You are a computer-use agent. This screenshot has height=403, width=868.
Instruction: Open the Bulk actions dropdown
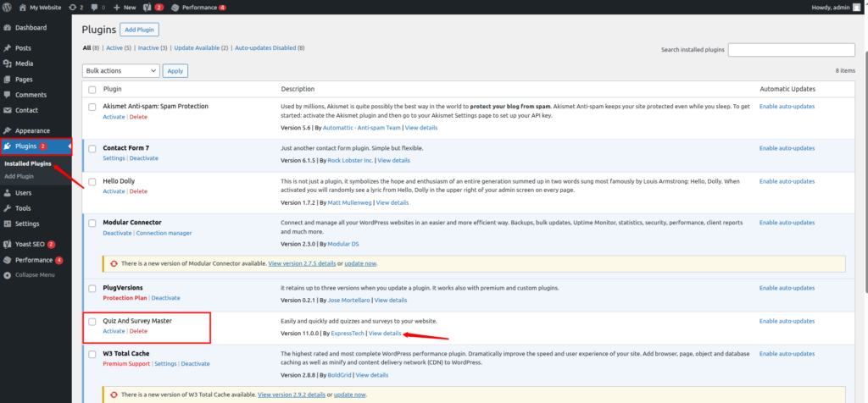120,71
